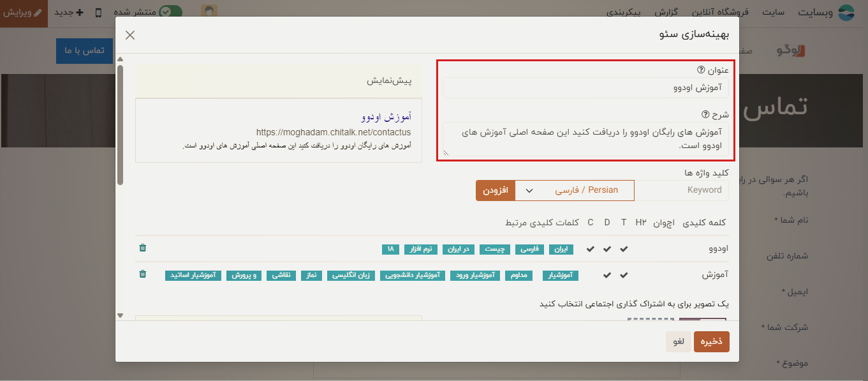This screenshot has width=868, height=381.
Task: Click dialog scrollbar down arrow
Action: point(120,315)
